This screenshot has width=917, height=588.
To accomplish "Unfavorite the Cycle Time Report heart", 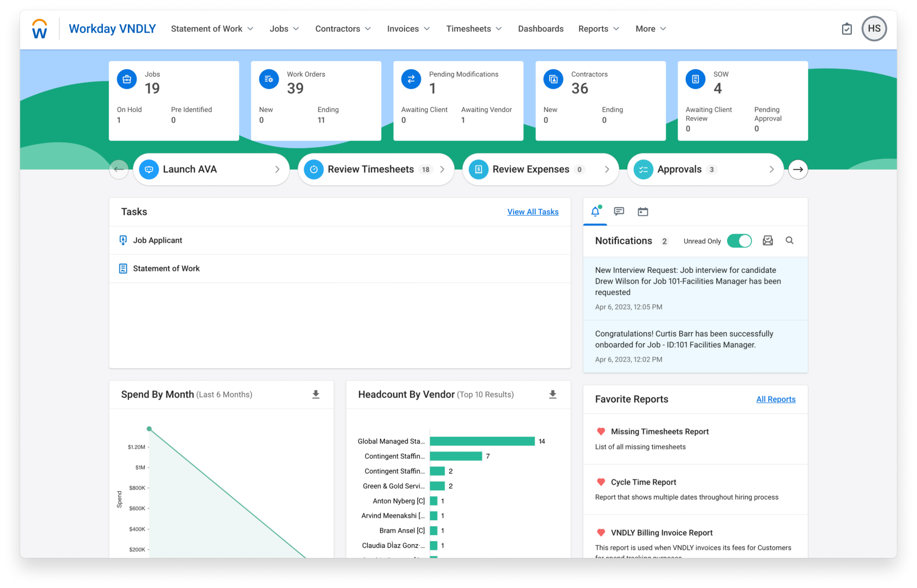I will pos(601,482).
